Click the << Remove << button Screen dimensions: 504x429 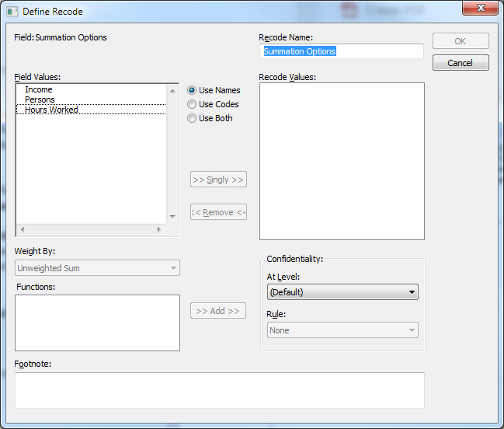coord(218,212)
